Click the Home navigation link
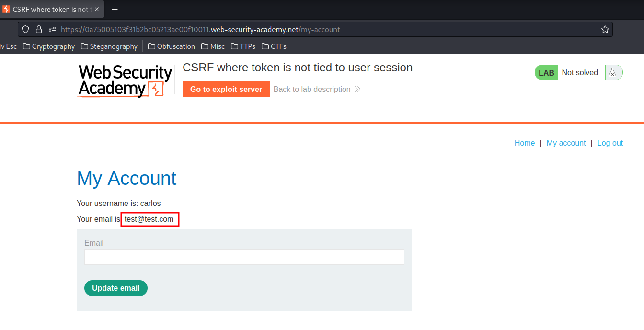The height and width of the screenshot is (330, 644). (x=525, y=143)
